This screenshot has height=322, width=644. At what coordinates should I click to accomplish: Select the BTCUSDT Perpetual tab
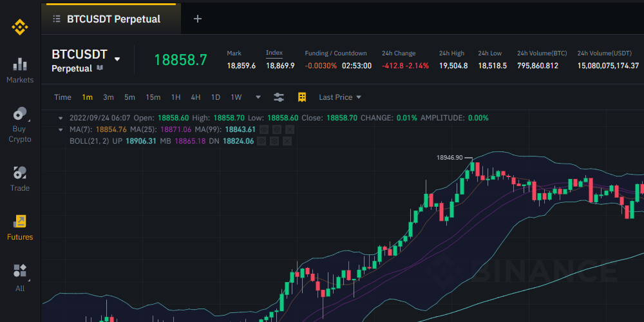pos(111,19)
